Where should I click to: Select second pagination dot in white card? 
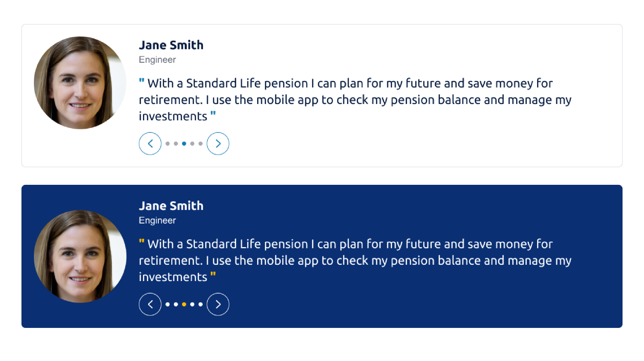tap(176, 144)
